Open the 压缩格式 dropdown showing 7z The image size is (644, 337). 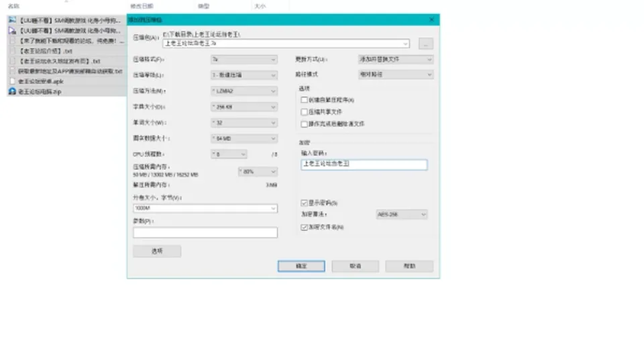(244, 60)
